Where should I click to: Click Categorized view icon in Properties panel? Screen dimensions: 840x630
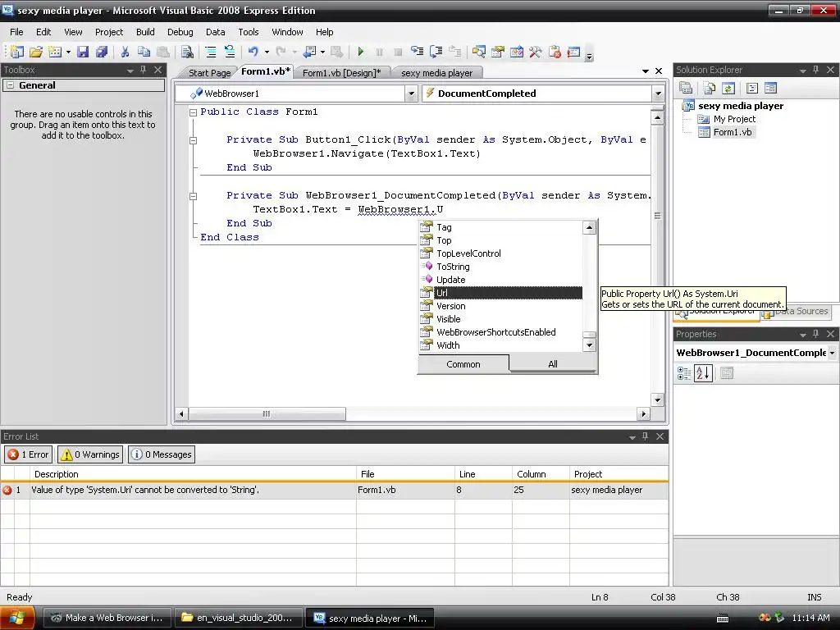(684, 373)
